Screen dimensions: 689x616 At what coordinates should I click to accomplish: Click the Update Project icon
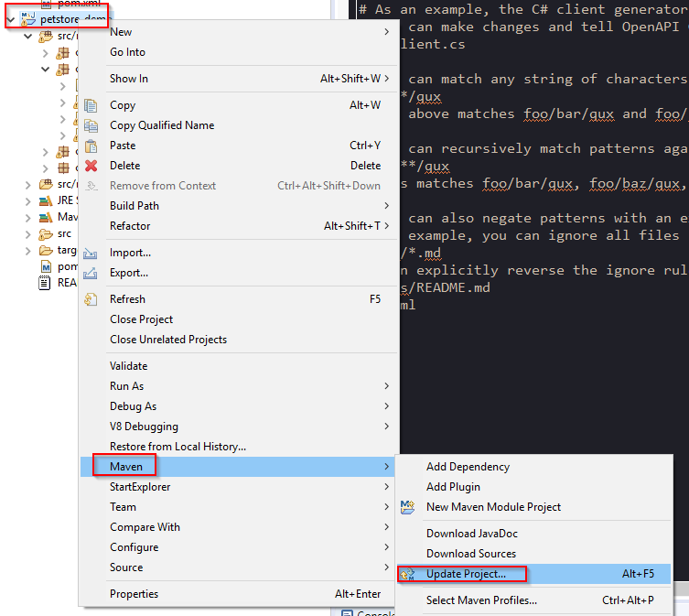(407, 574)
